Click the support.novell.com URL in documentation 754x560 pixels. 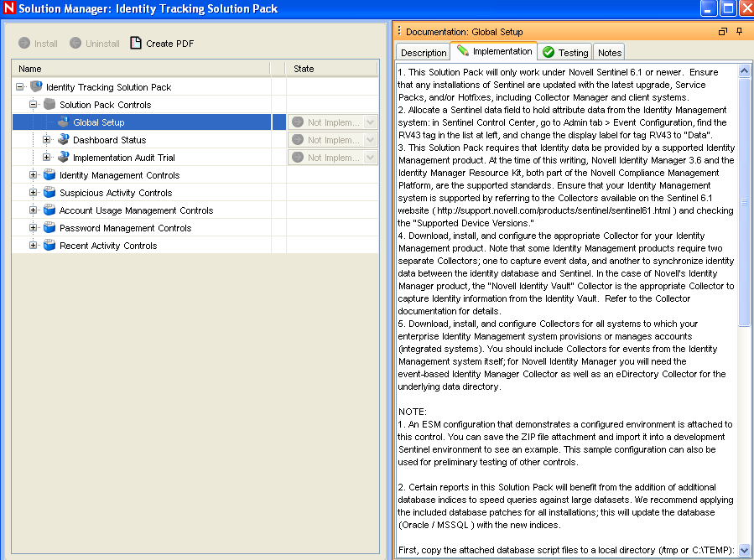point(554,210)
